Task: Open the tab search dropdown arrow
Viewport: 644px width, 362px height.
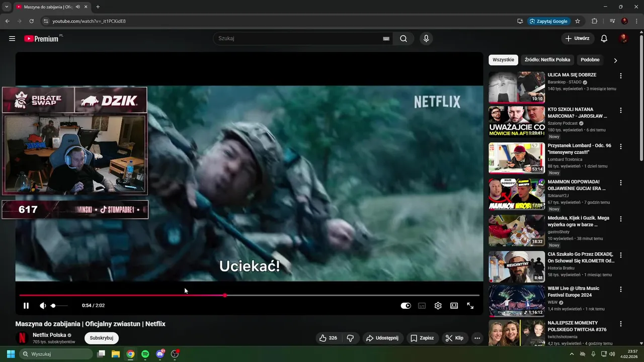Action: pos(7,7)
